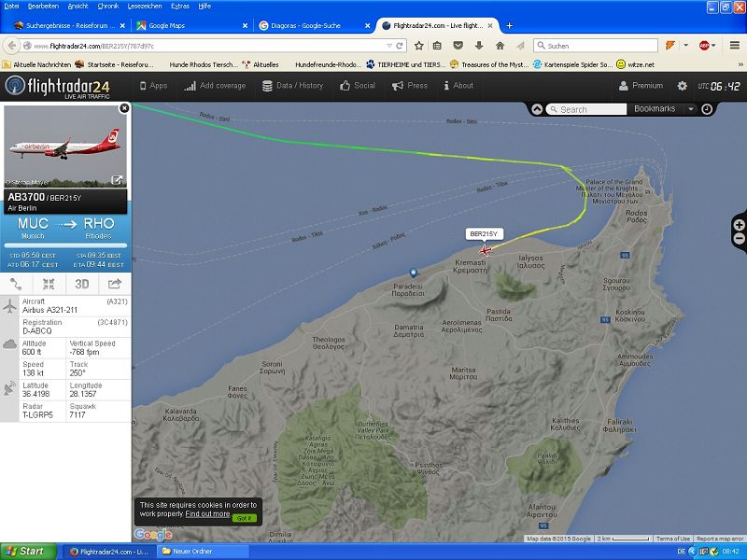
Task: Go back with browser back arrow
Action: pyautogui.click(x=12, y=46)
